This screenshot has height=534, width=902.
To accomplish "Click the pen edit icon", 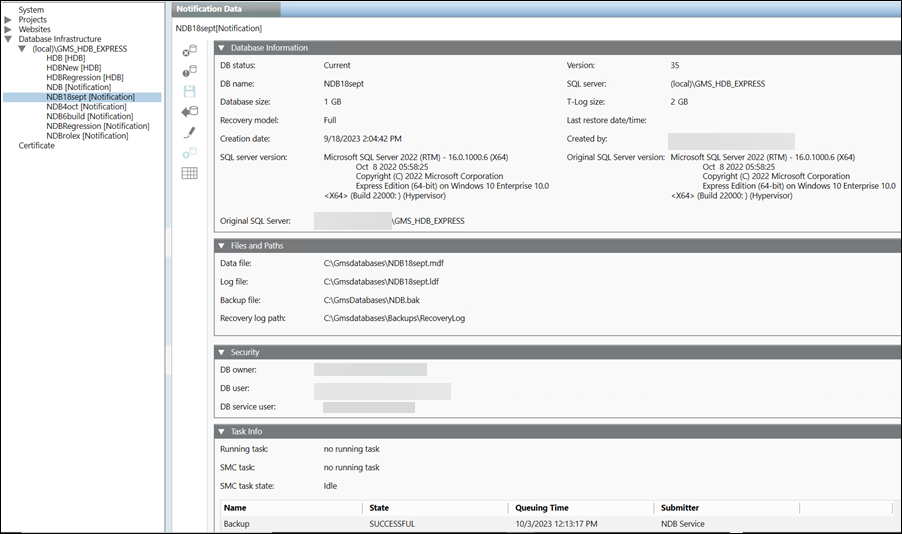I will [189, 132].
